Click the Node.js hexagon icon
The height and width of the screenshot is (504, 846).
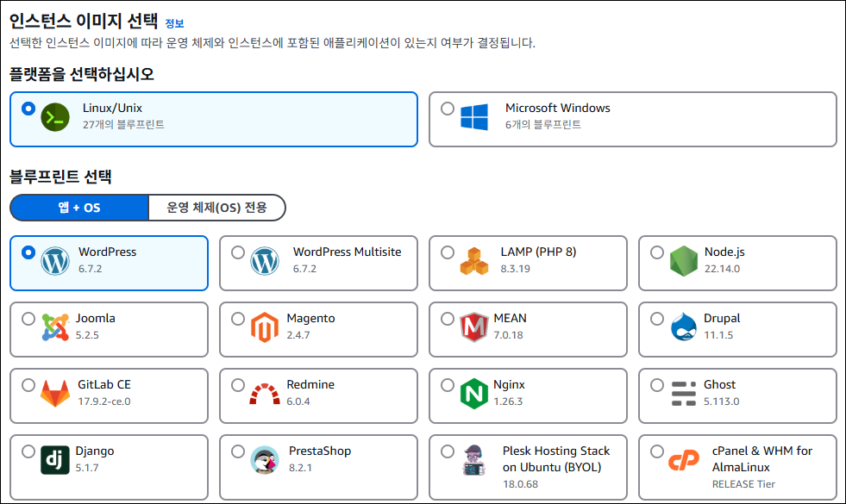(x=684, y=261)
